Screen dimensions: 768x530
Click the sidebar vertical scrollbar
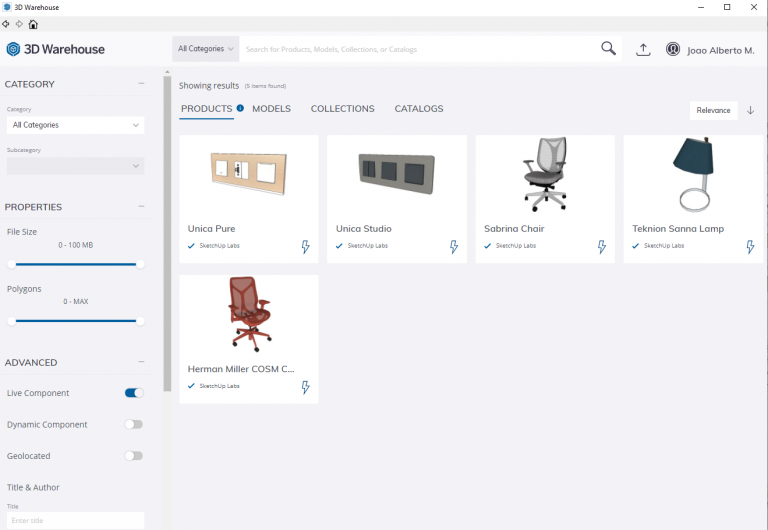[x=168, y=233]
